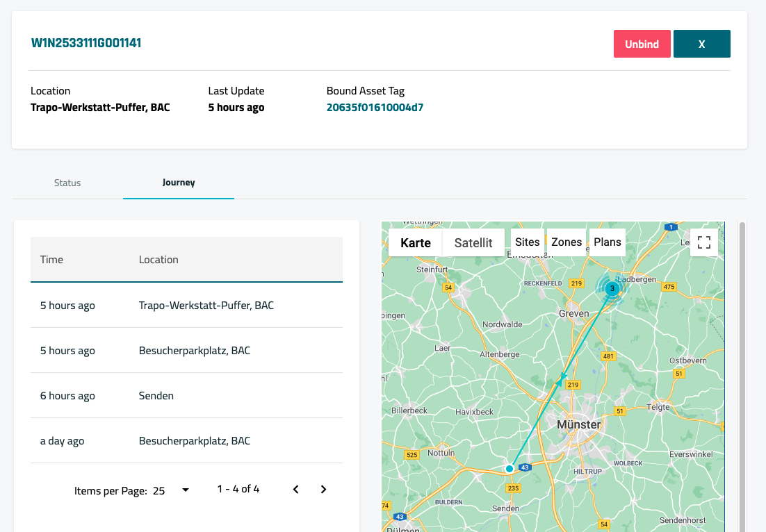This screenshot has height=532, width=766.
Task: Toggle Plans overlay on map
Action: (607, 242)
